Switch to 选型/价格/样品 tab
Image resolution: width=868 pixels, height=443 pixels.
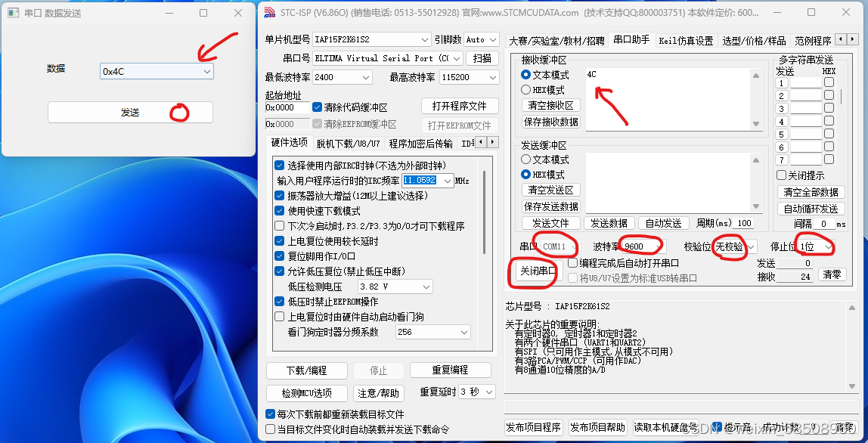click(754, 40)
